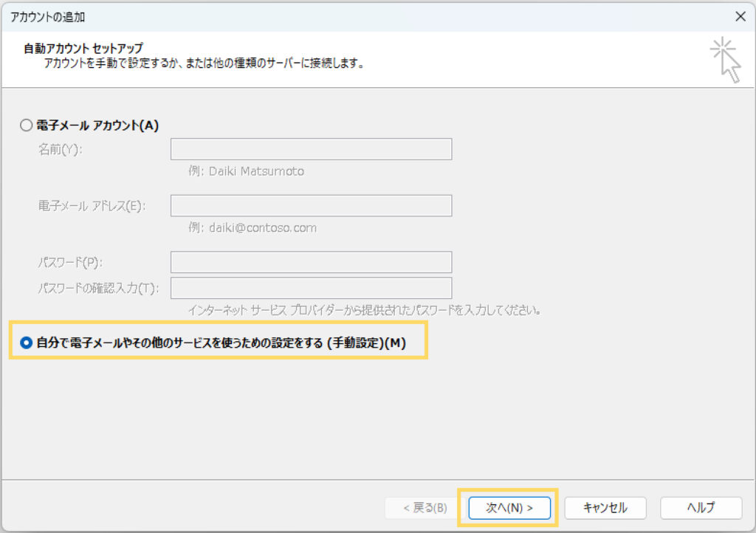Focus the パスワードの確認入力(T) input box
Screen dimensions: 756x533
tap(311, 288)
